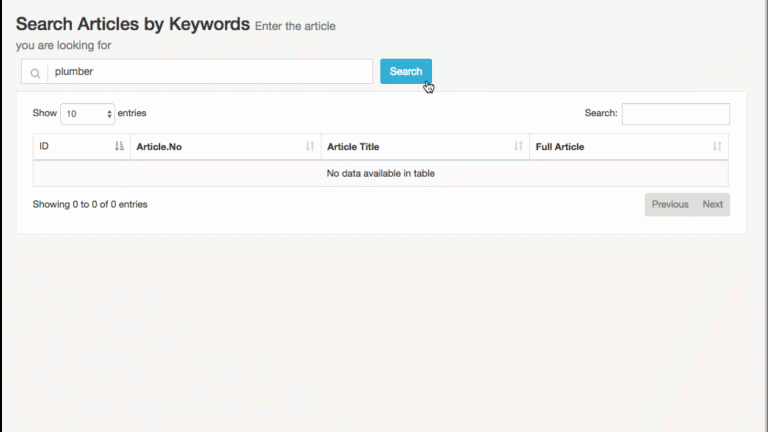Click the sort arrows icon beside ID
The width and height of the screenshot is (768, 432).
(x=119, y=147)
